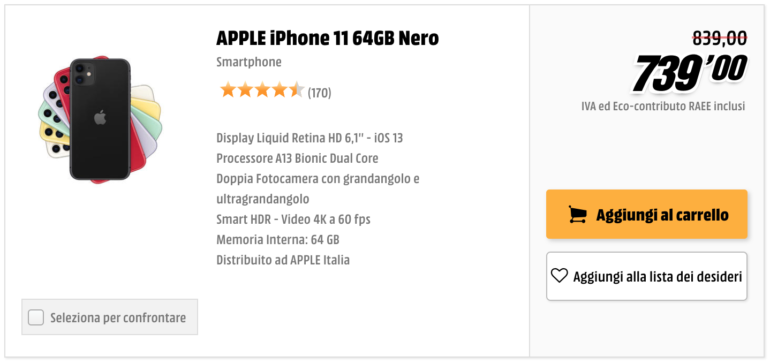Click Aggiungi alla lista dei desideri button
The height and width of the screenshot is (364, 770).
(647, 276)
